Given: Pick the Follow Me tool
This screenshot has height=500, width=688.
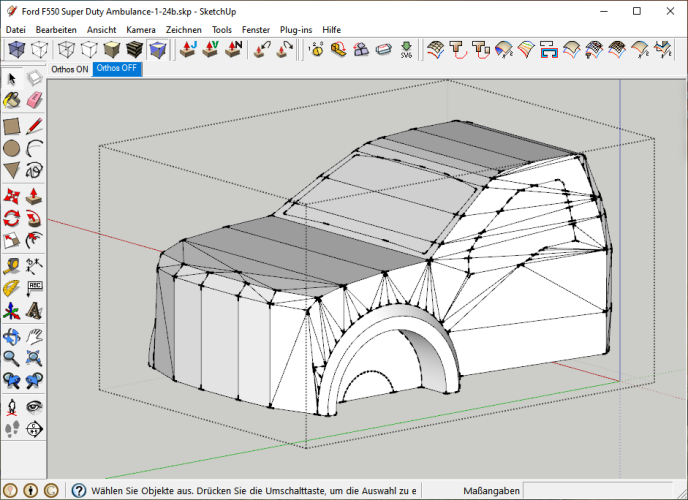Looking at the screenshot, I should (x=34, y=218).
